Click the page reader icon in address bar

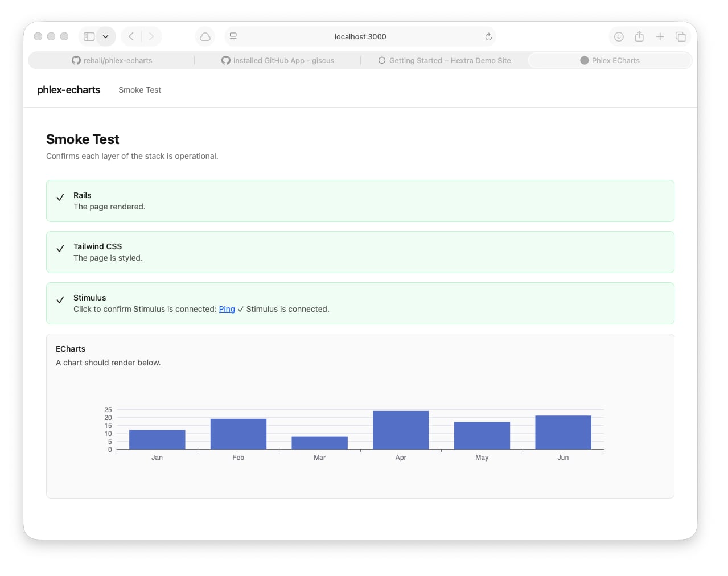coord(233,36)
